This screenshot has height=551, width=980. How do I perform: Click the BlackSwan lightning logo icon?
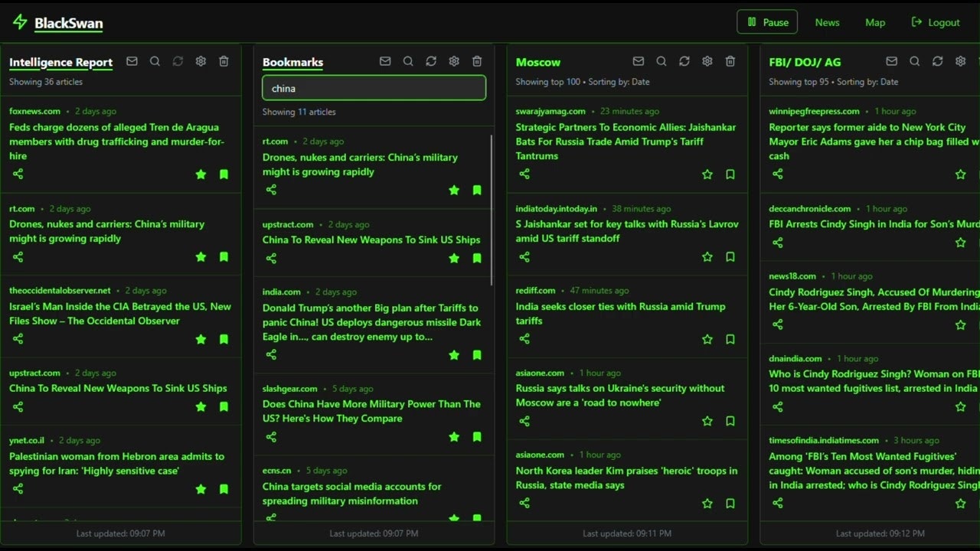[20, 22]
